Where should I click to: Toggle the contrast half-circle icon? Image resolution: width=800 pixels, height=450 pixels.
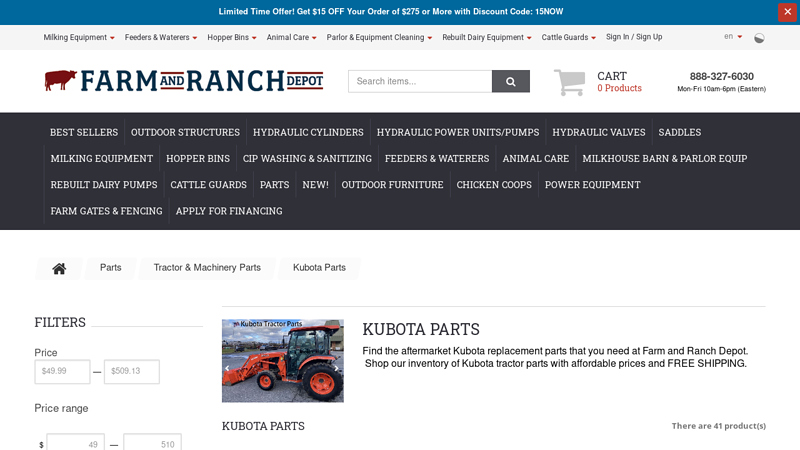(x=759, y=38)
